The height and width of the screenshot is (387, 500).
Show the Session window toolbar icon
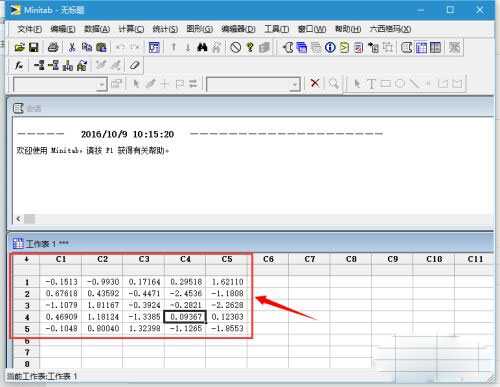tap(406, 47)
